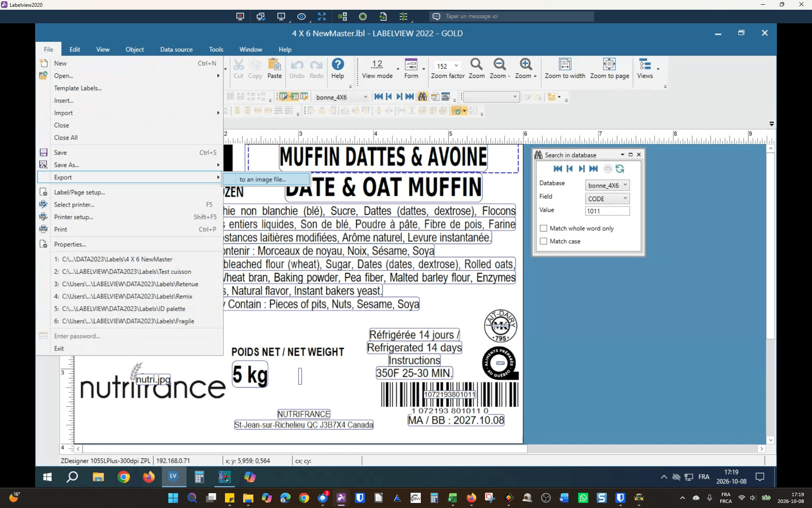812x508 pixels.
Task: Go to first database record in toolbar
Action: point(379,97)
